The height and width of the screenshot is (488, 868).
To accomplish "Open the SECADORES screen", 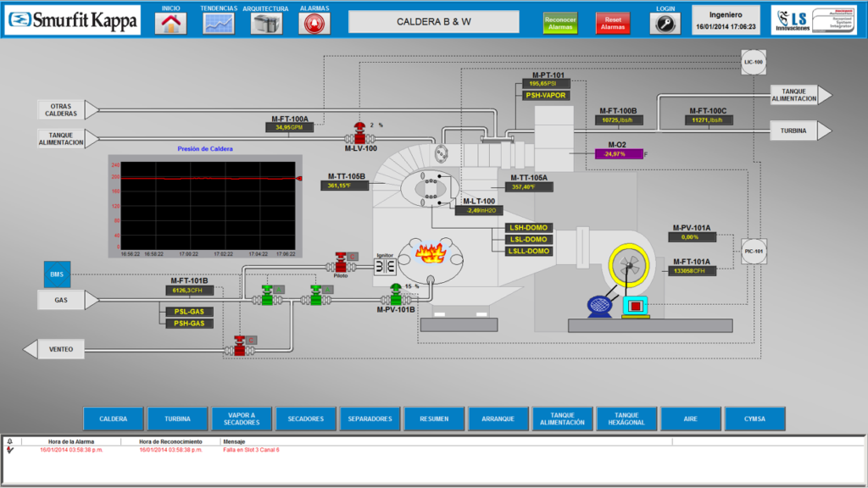I will click(x=306, y=418).
